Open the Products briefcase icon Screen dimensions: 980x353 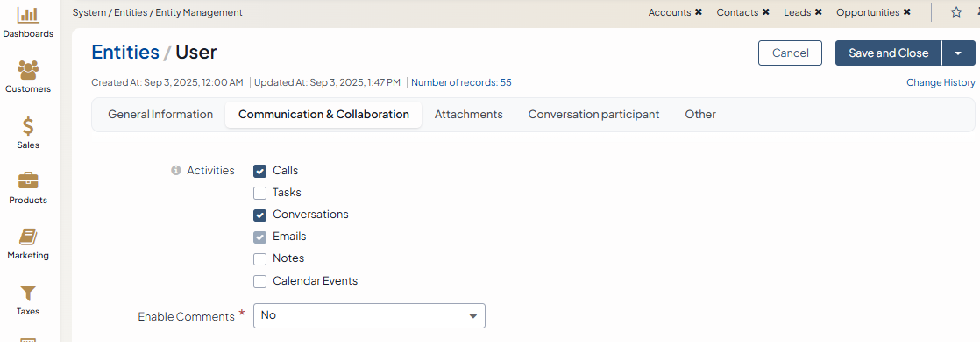click(x=28, y=180)
